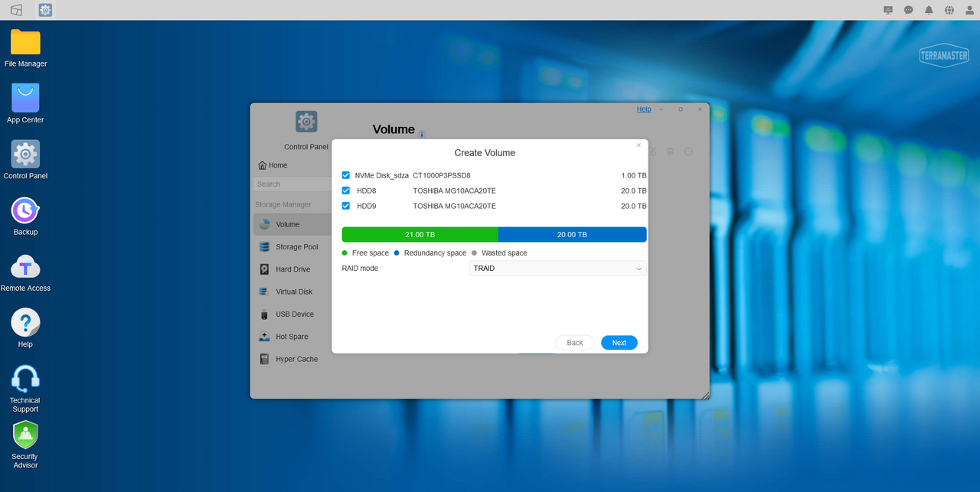Click the info icon next to Volume heading
The image size is (980, 492).
click(422, 134)
